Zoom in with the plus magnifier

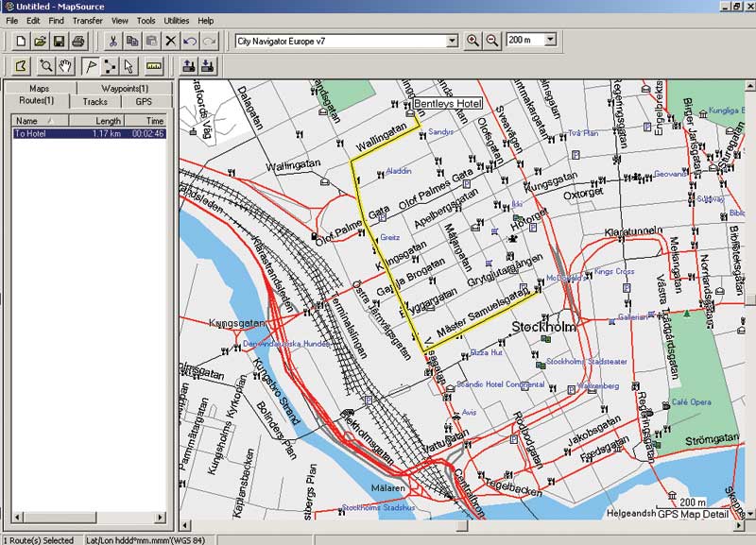click(x=473, y=41)
